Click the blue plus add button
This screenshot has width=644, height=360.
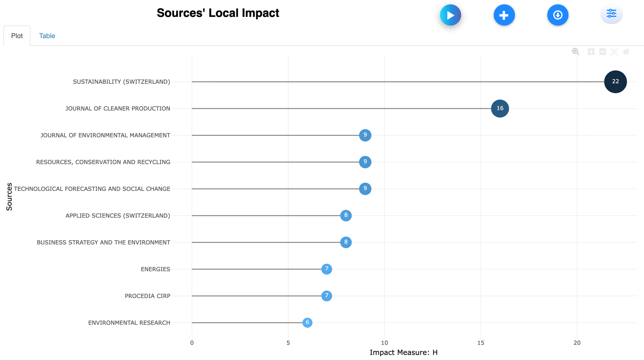click(504, 15)
